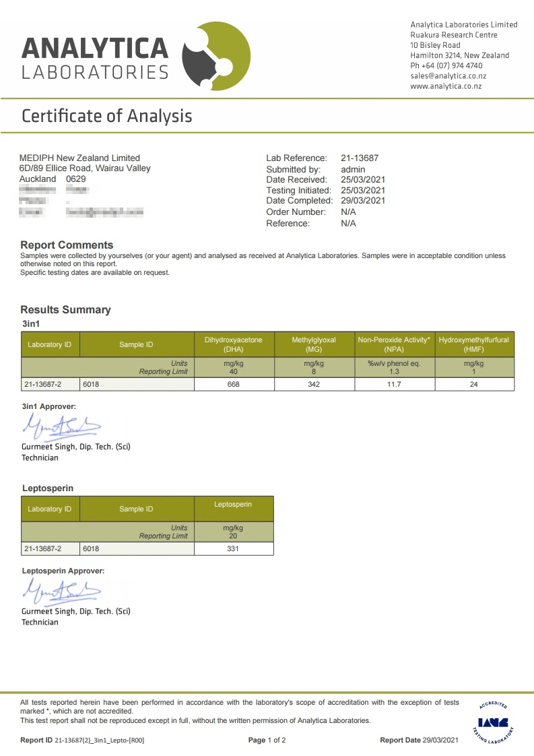Click the Leptosperin column header cell
This screenshot has height=756, width=534.
233,509
